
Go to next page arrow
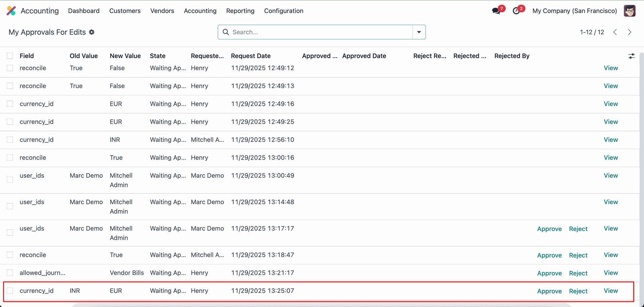630,32
